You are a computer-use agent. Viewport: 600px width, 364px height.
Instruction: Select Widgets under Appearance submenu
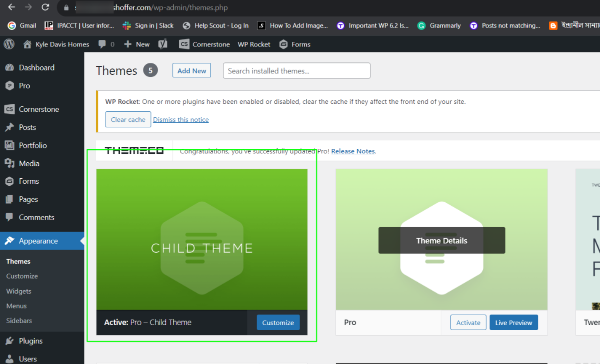18,291
